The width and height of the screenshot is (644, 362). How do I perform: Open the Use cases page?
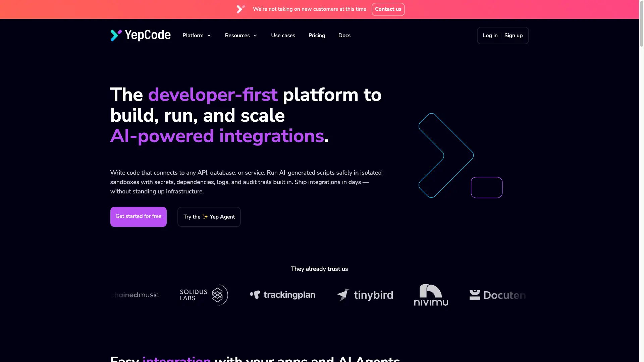point(283,36)
